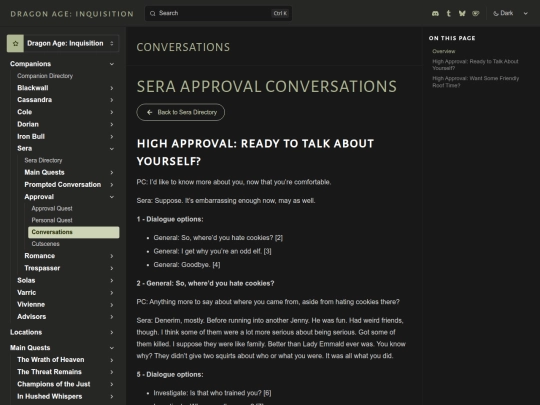
Task: Expand the Iron Bull chevron
Action: point(112,137)
